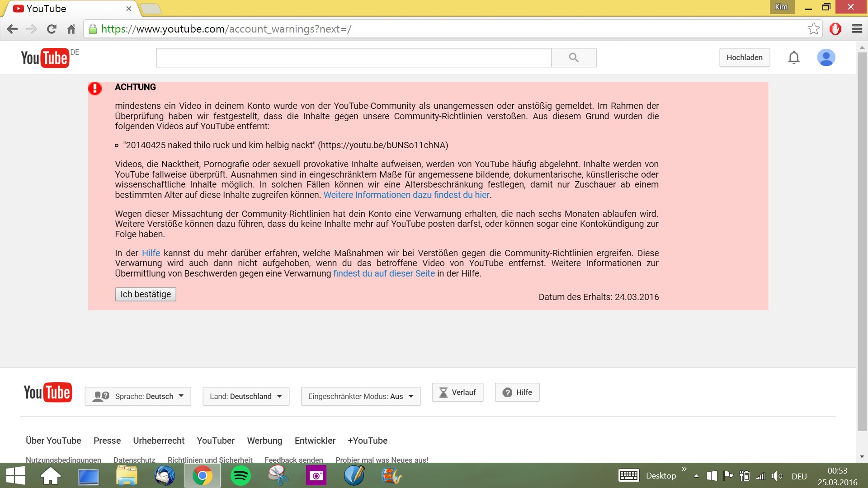Image resolution: width=868 pixels, height=488 pixels.
Task: Click the YouTube search input field
Action: coord(354,58)
